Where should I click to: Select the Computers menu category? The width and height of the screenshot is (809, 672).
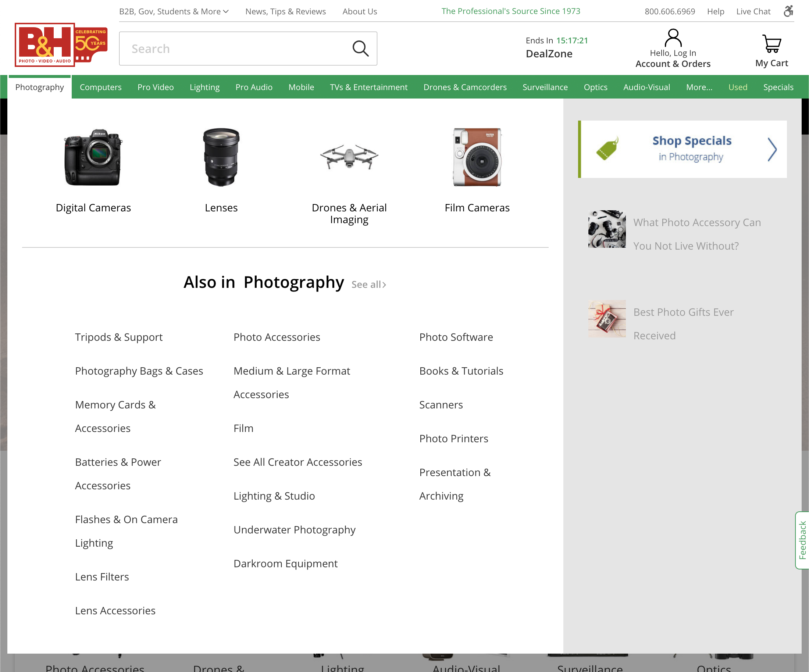[100, 87]
